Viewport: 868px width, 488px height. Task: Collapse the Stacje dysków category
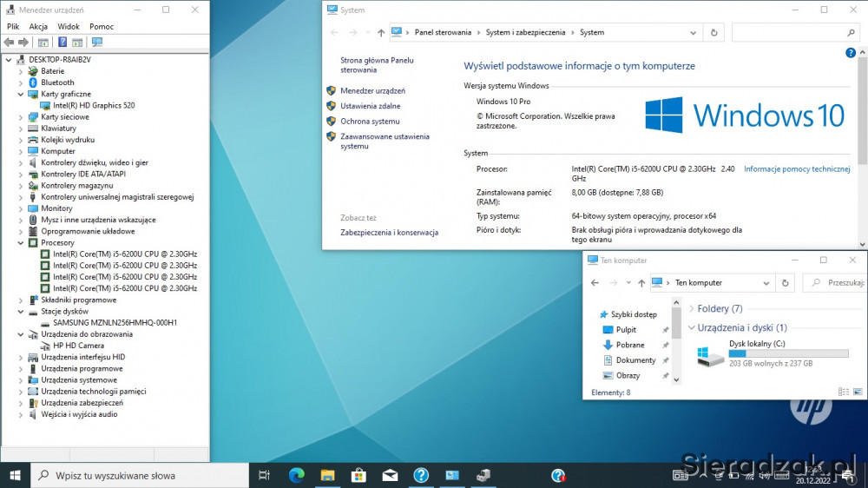tap(21, 312)
